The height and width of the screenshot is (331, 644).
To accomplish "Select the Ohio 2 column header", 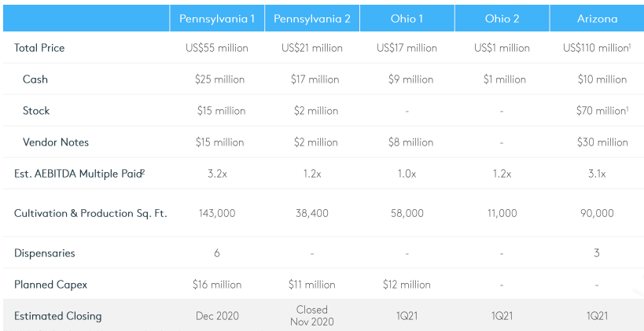I will click(501, 17).
